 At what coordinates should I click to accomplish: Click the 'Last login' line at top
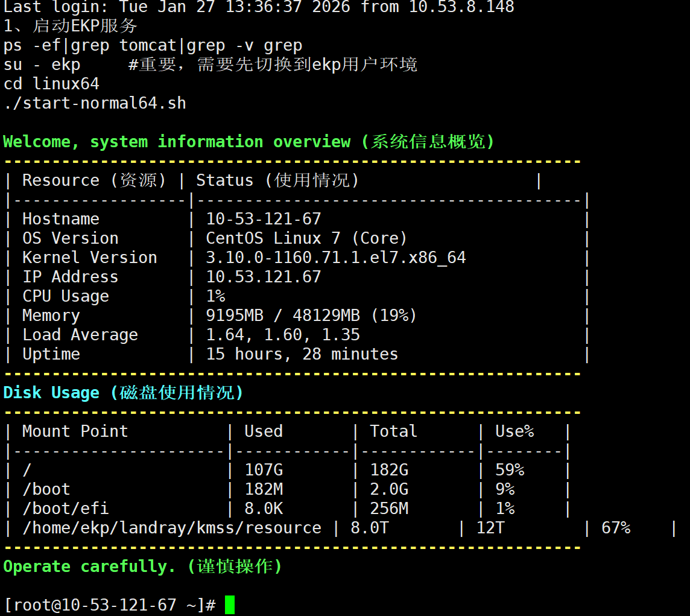[x=258, y=7]
